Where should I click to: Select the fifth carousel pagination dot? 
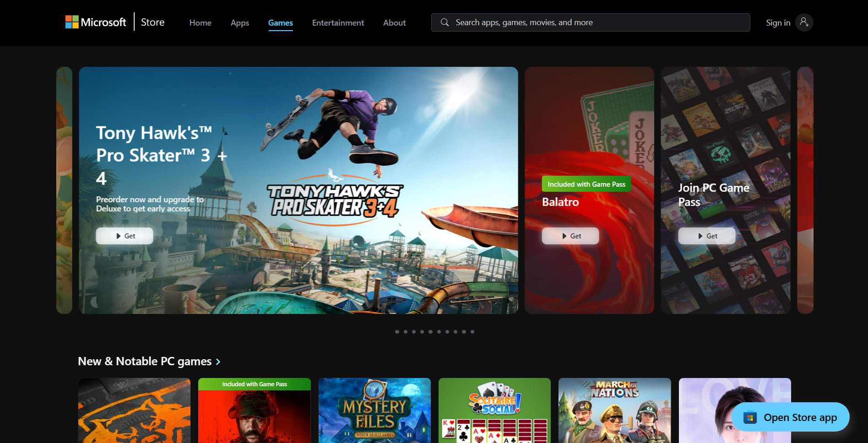click(x=430, y=332)
